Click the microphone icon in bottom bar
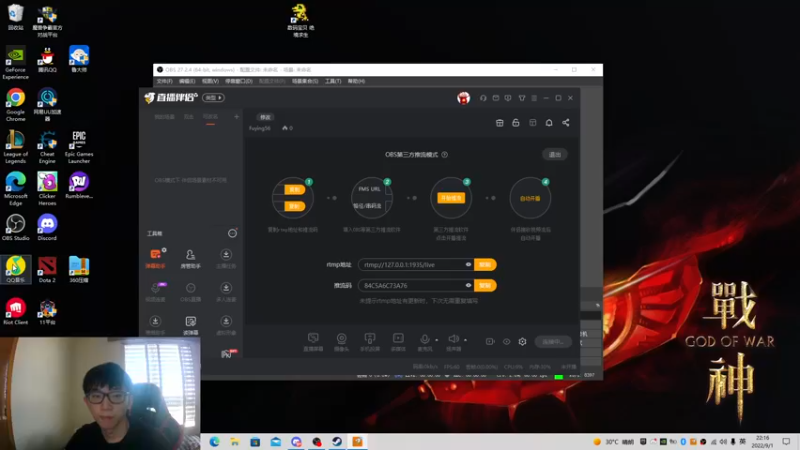This screenshot has height=450, width=800. [424, 340]
